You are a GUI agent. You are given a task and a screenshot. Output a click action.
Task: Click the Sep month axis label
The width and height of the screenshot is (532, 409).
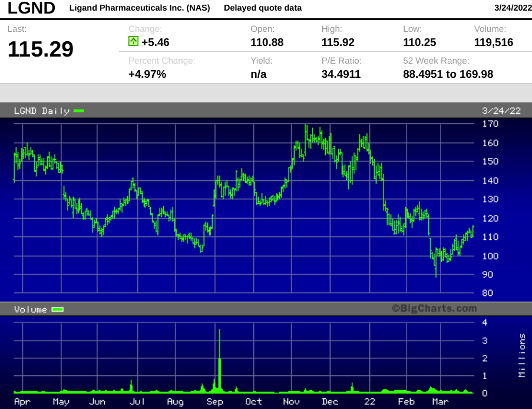pyautogui.click(x=215, y=402)
